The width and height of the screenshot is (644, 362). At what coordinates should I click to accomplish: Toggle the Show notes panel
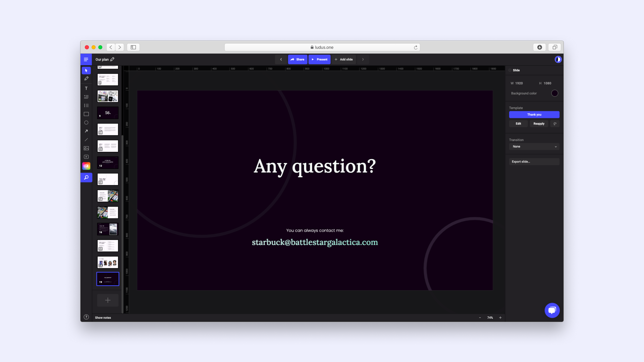click(x=103, y=317)
